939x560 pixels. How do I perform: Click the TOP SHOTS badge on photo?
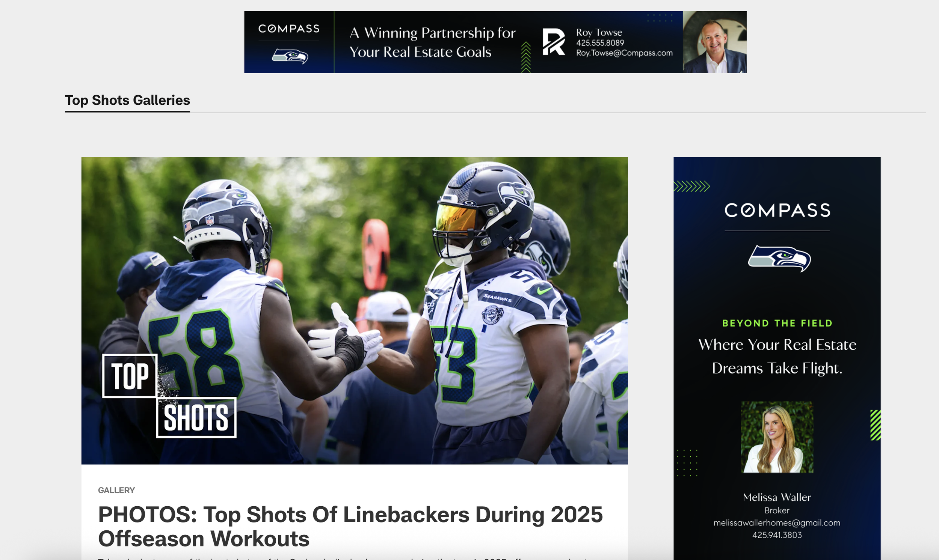(169, 396)
